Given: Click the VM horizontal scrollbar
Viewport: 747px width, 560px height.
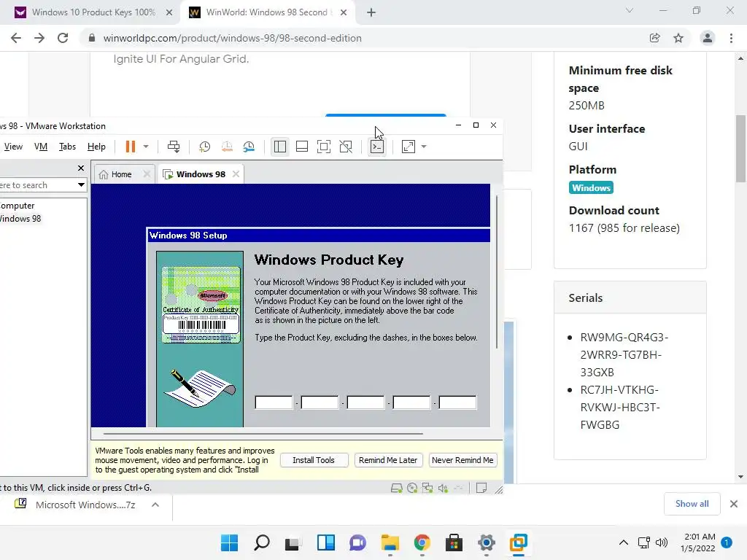Looking at the screenshot, I should (263, 434).
